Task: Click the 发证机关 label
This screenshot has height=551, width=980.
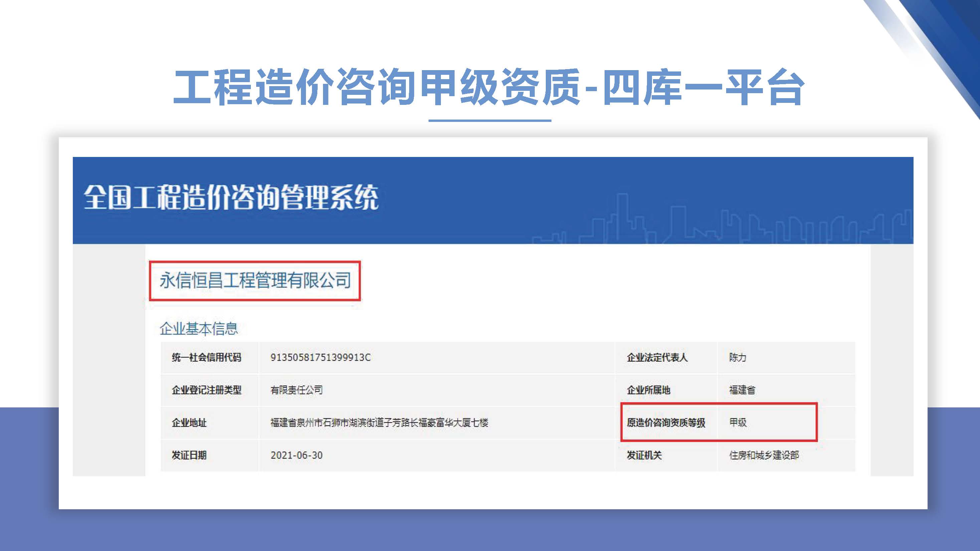Action: (x=644, y=455)
